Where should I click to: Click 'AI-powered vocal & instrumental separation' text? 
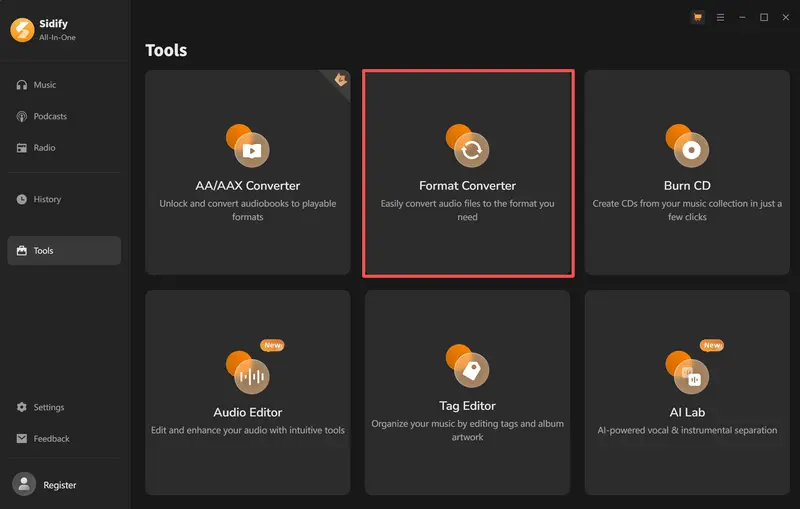[x=687, y=430]
